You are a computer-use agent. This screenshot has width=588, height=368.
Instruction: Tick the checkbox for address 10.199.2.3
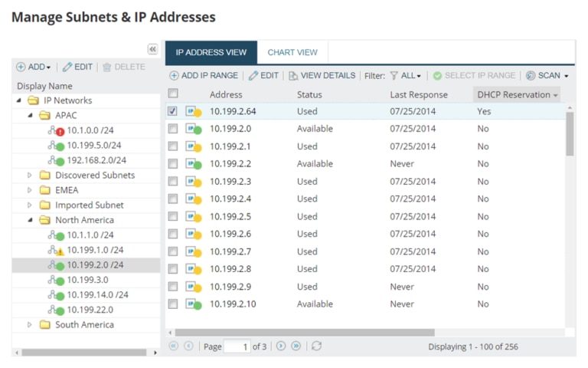point(173,182)
